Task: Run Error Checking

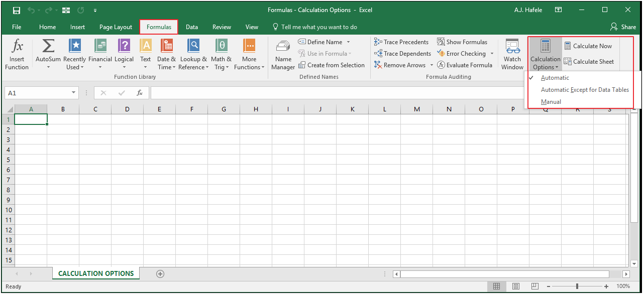Action: point(461,54)
